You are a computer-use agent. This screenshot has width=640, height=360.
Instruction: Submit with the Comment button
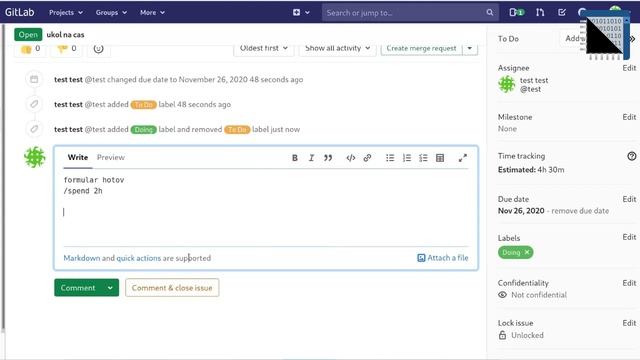pyautogui.click(x=78, y=288)
